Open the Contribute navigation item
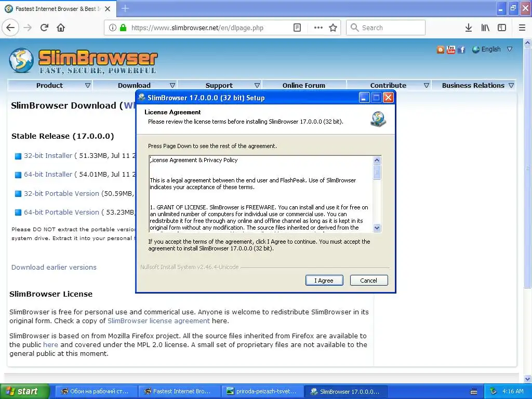Image resolution: width=532 pixels, height=399 pixels. (x=388, y=86)
